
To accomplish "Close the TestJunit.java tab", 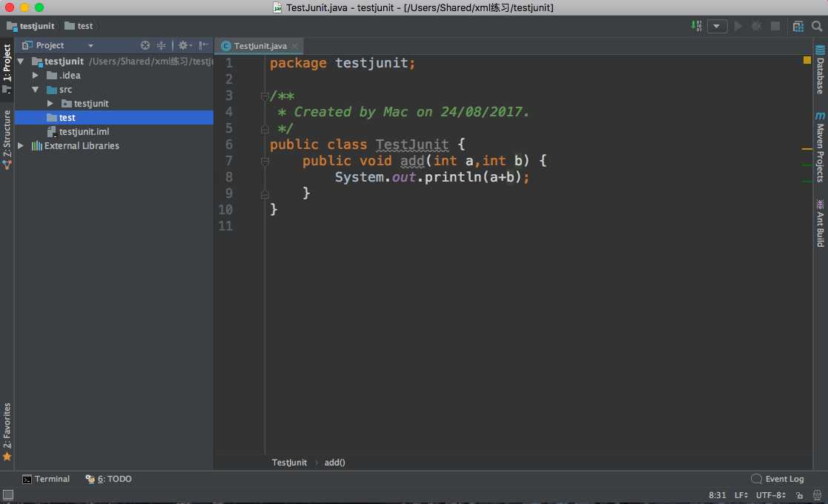I will tap(295, 47).
